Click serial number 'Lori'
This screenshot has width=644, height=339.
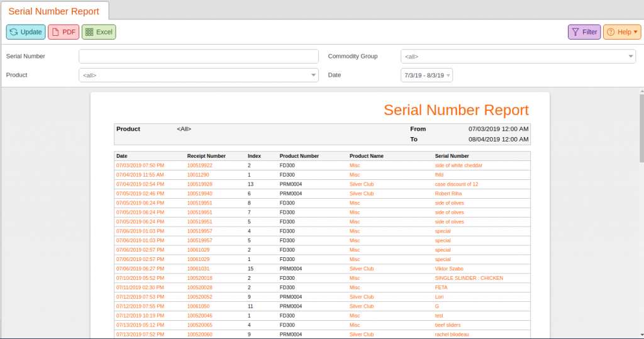pyautogui.click(x=439, y=297)
